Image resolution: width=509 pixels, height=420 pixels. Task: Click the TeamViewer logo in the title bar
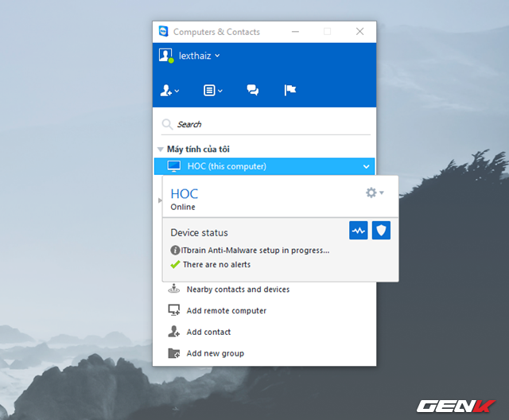[163, 32]
